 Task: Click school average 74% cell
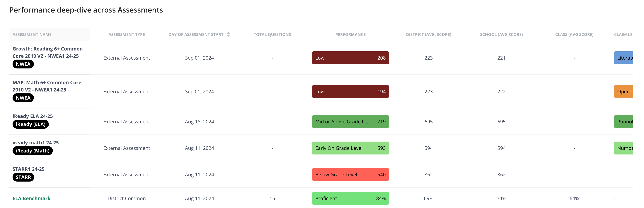point(501,198)
